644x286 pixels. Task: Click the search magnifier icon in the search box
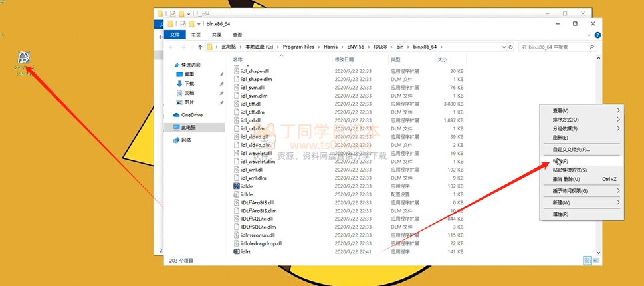592,47
